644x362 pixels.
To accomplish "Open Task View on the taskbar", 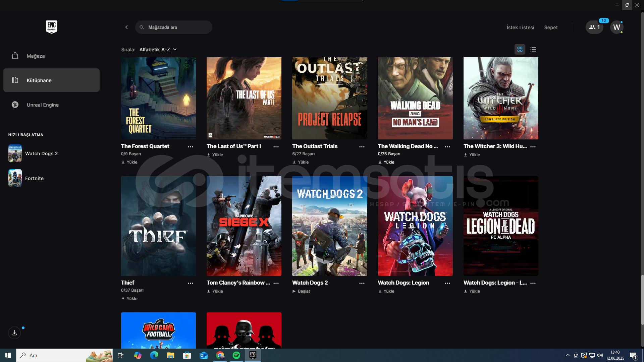I will 121,355.
